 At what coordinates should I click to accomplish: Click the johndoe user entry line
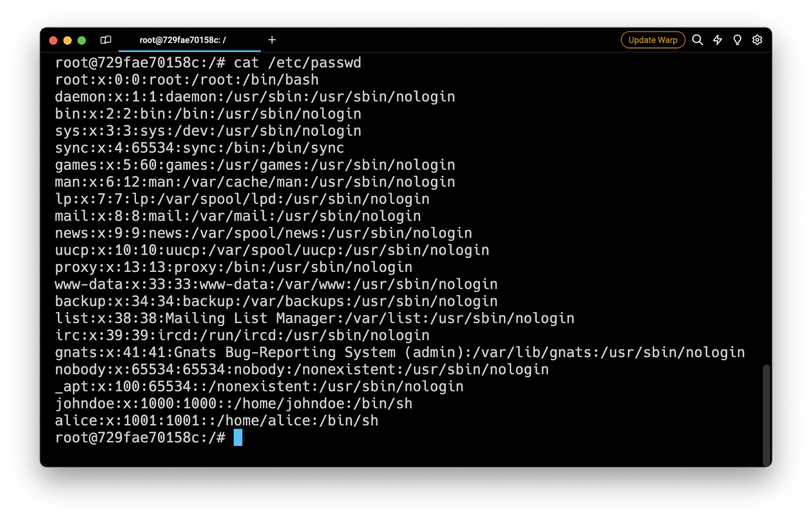point(233,404)
